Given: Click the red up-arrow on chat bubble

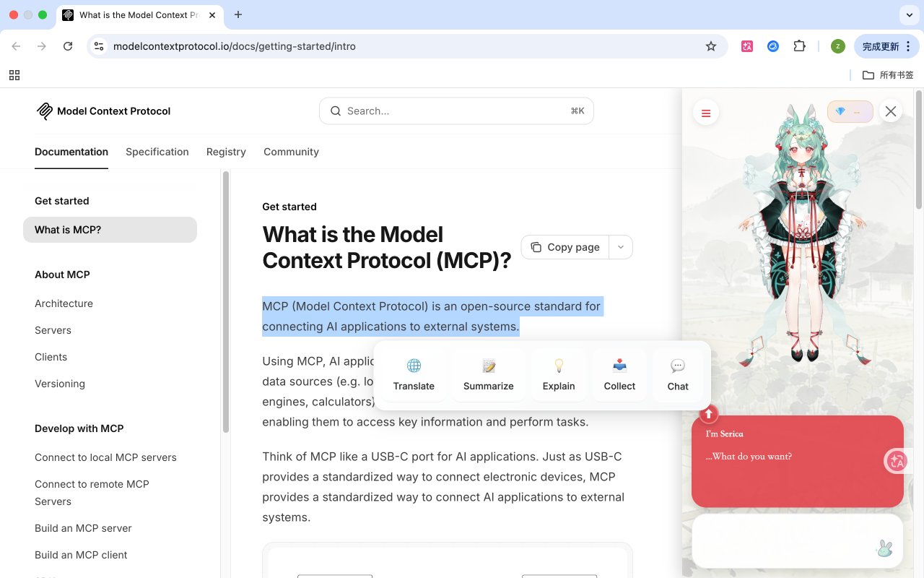Looking at the screenshot, I should point(709,414).
